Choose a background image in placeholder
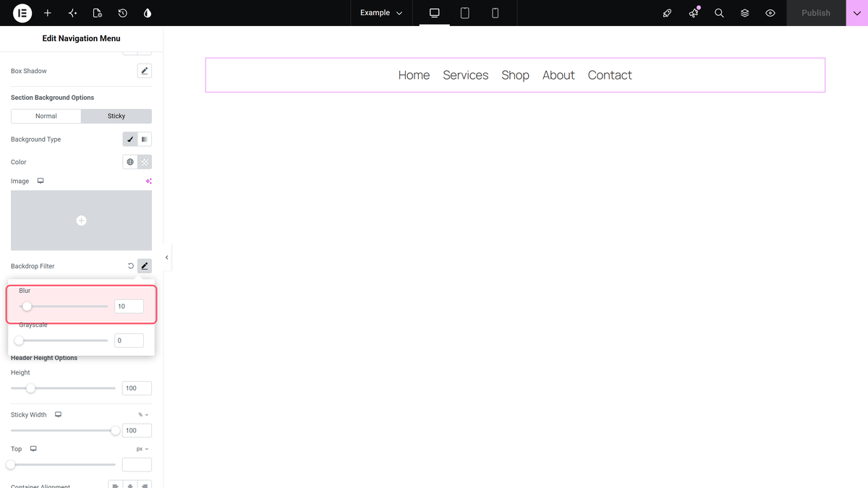Viewport: 868px width, 488px height. (x=81, y=221)
